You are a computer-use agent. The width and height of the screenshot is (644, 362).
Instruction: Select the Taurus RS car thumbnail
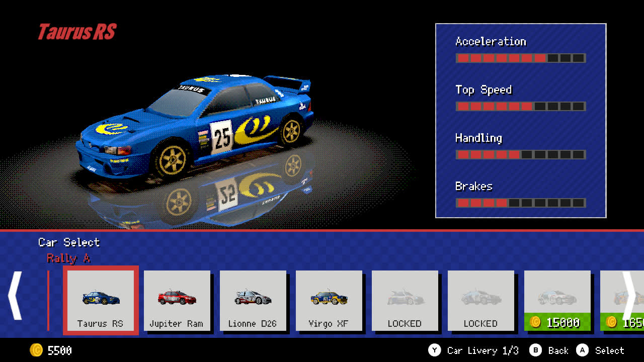[x=101, y=301]
